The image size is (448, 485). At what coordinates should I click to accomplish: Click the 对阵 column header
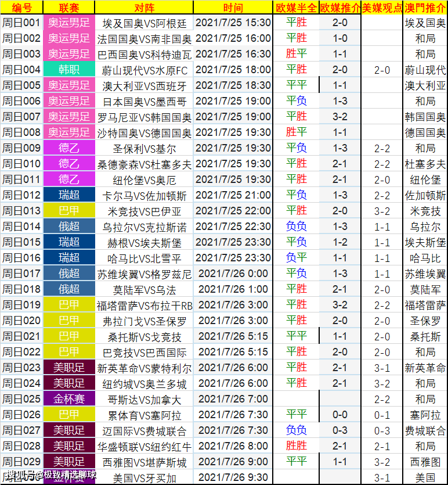click(144, 8)
